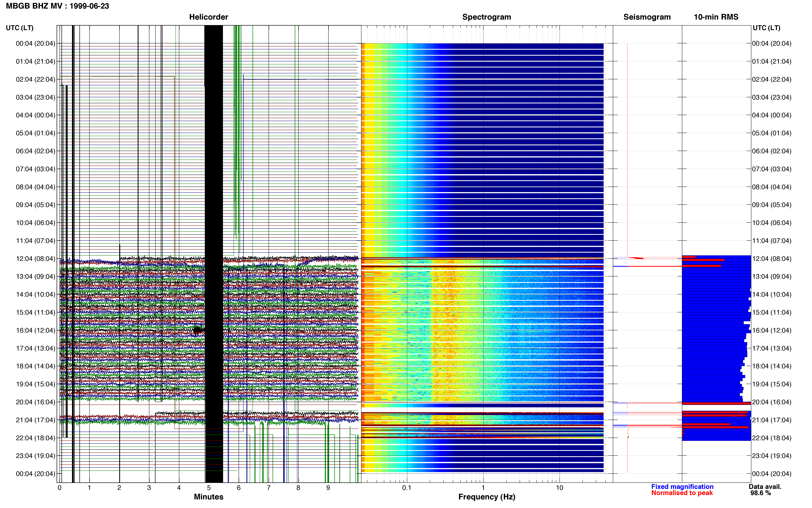Click right axis time 06:04 (02:04)
The width and height of the screenshot is (812, 508).
click(x=772, y=151)
